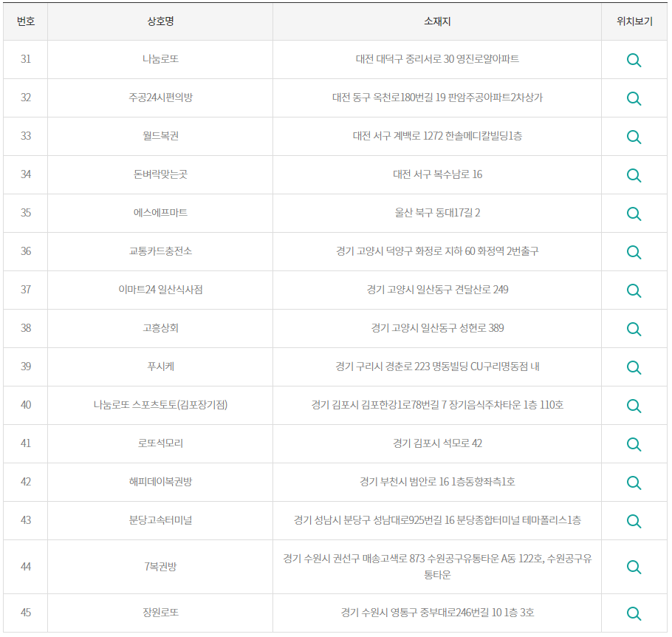Click magnifier for 이마트24 일산식사점
The image size is (672, 637).
[x=634, y=290]
